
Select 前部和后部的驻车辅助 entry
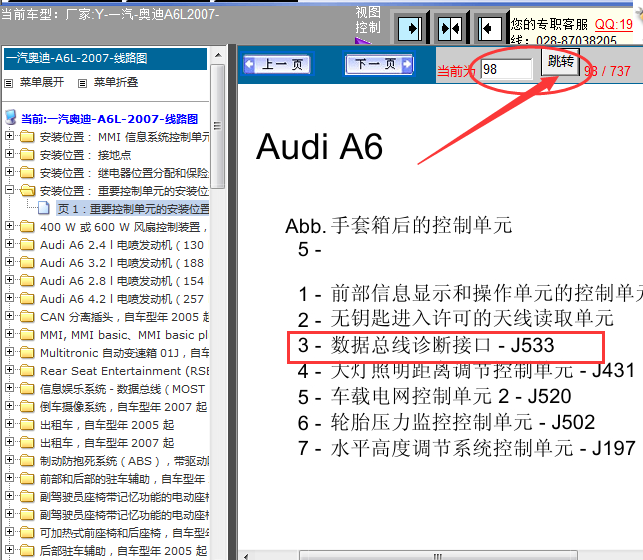(x=124, y=479)
